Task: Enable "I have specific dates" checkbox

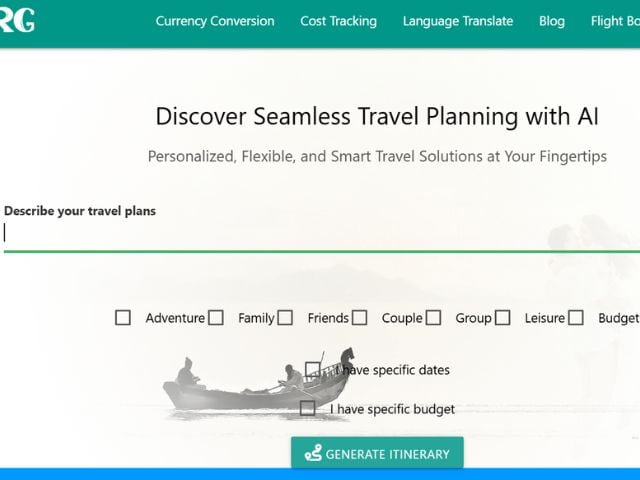Action: (x=313, y=370)
